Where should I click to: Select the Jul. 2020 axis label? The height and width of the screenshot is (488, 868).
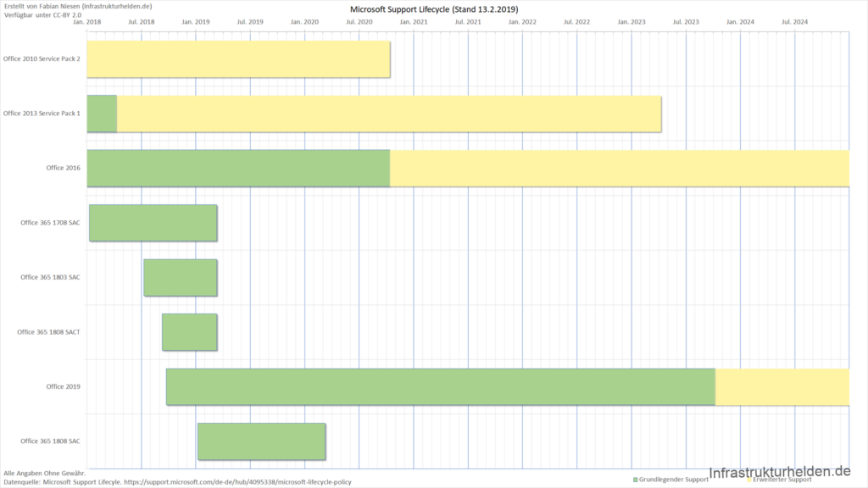[x=359, y=22]
